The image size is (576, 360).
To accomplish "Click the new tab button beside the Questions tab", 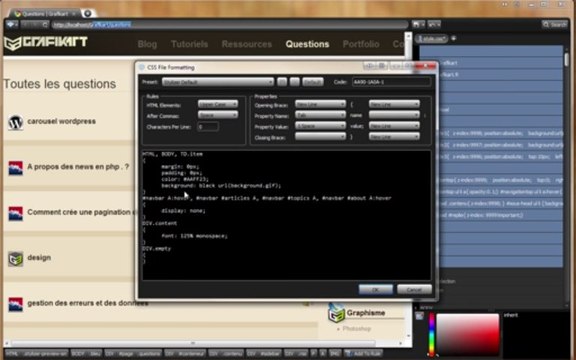I will coord(88,14).
